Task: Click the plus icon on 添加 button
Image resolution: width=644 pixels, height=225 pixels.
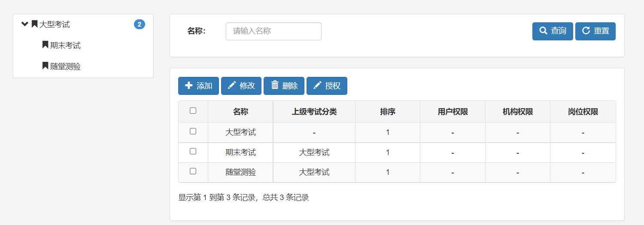Action: 188,85
